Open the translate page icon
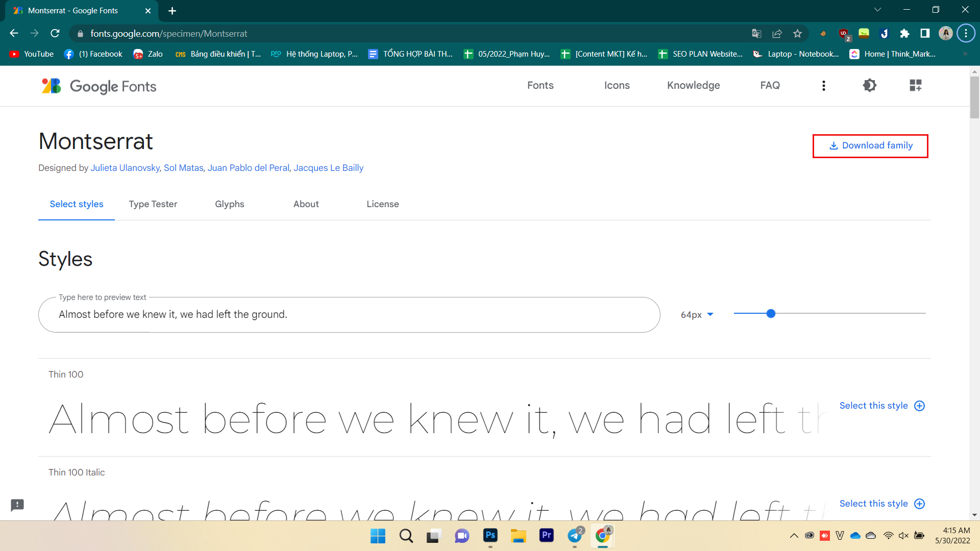Screen dimensions: 980x551 (x=756, y=34)
